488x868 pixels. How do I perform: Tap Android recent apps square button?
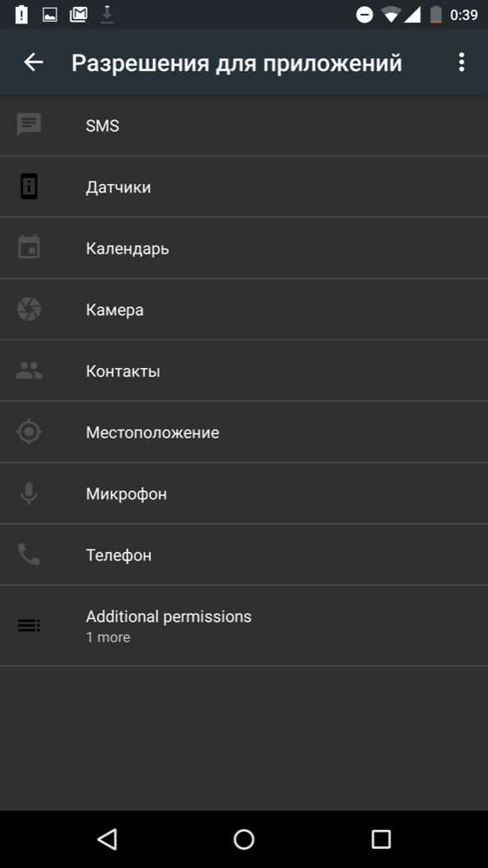(380, 839)
